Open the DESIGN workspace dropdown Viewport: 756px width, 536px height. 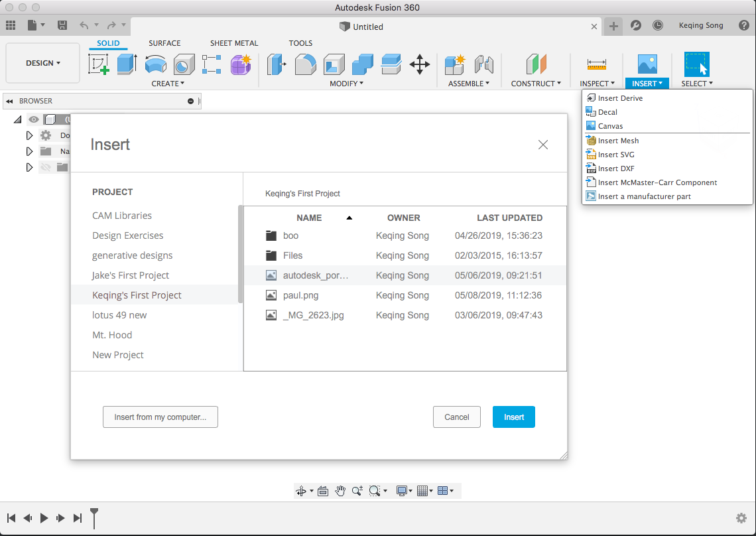(x=43, y=63)
